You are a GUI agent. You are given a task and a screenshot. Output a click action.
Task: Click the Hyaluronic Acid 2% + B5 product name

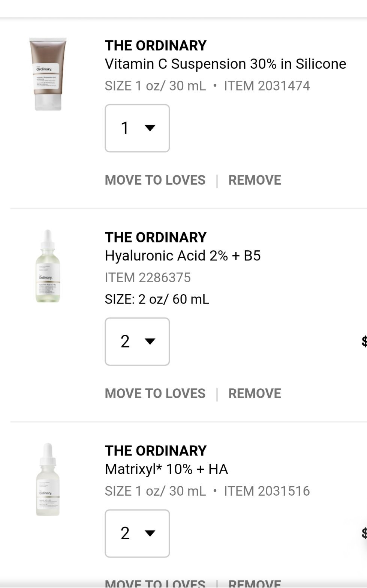183,256
